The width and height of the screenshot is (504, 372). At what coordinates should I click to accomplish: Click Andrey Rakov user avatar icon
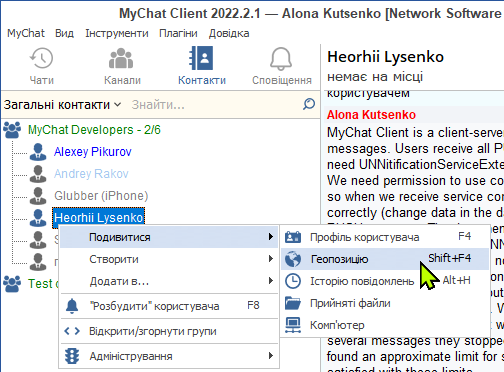click(x=38, y=174)
